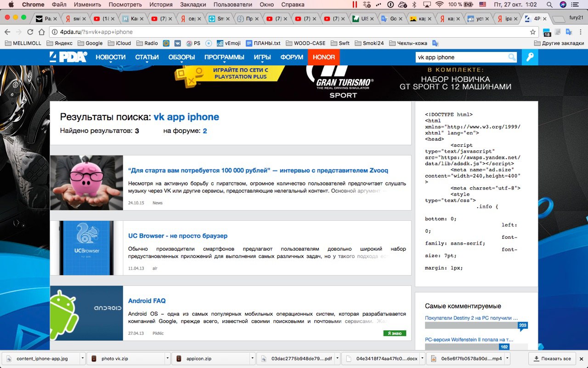Open the Закладки menu in menu bar
588x368 pixels.
point(193,5)
